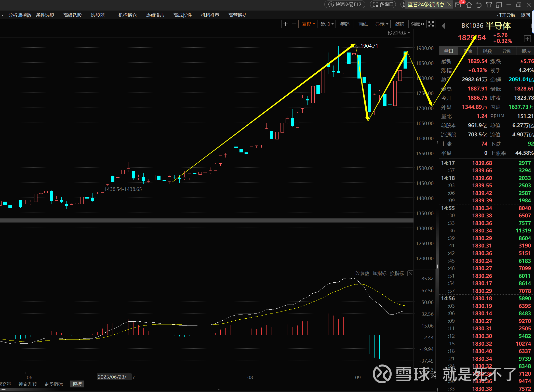This screenshot has width=534, height=392.
Task: Toggle 简约 simple mode
Action: tap(399, 24)
